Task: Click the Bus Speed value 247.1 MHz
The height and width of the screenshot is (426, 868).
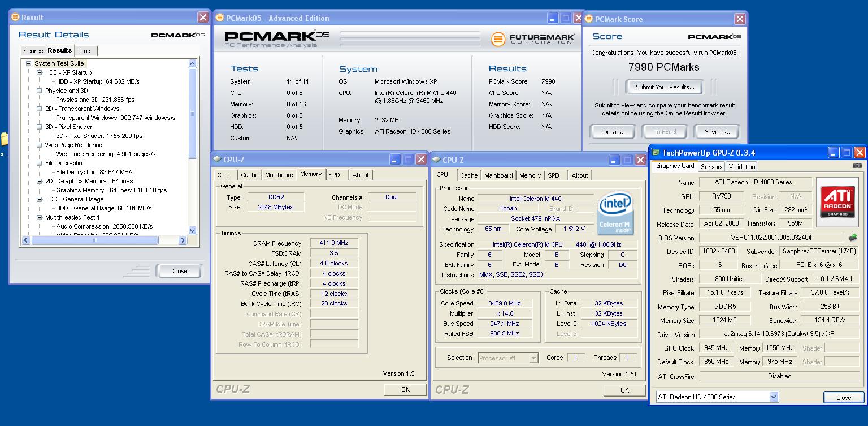Action: click(504, 324)
